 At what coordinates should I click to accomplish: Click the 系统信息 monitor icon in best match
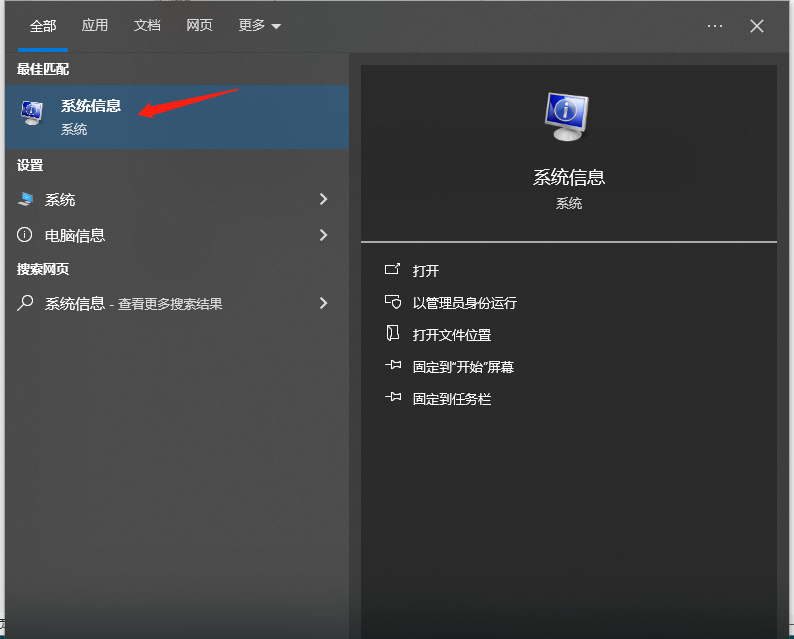click(32, 112)
